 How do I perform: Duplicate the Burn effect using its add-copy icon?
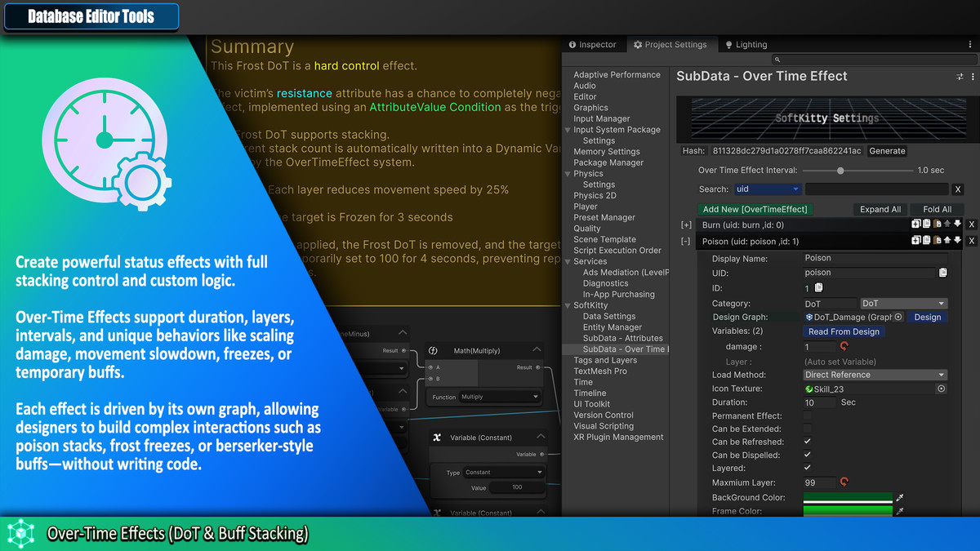916,223
